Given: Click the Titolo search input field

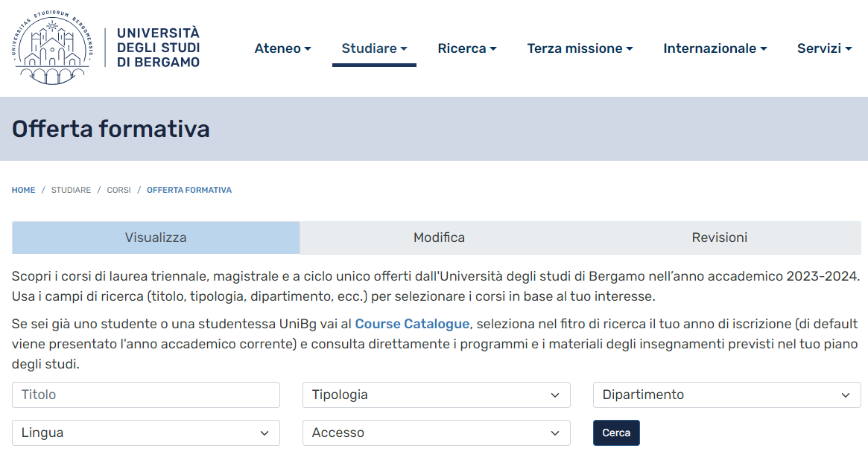Looking at the screenshot, I should [x=145, y=395].
